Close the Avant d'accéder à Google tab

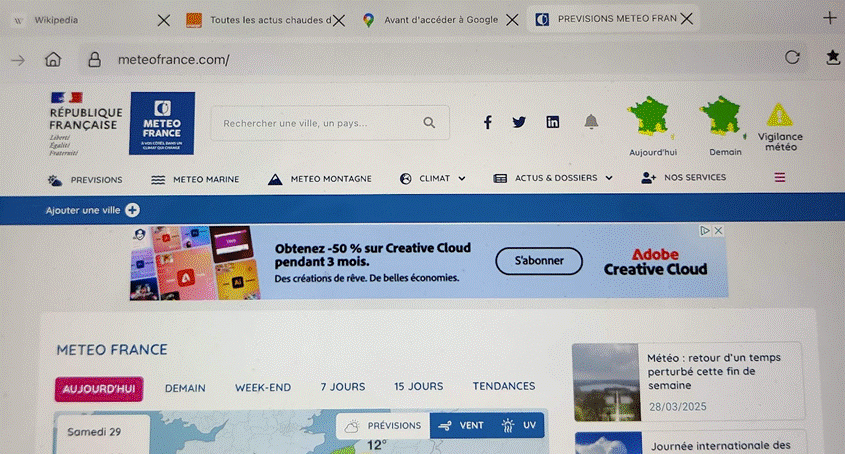tap(512, 20)
